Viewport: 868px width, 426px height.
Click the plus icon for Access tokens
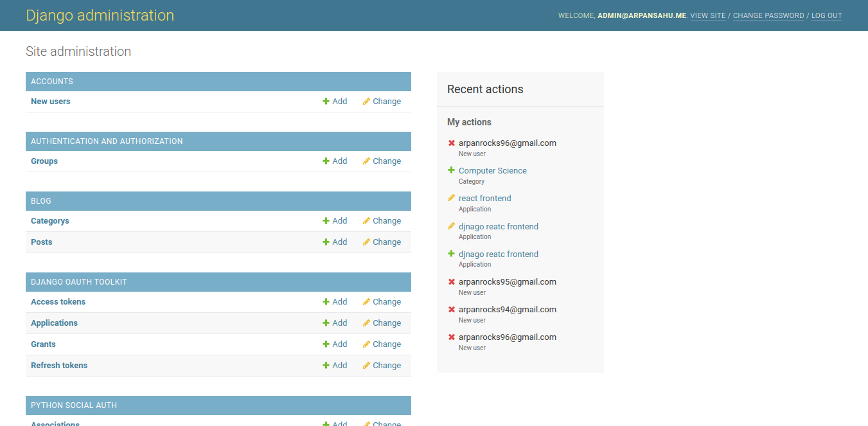326,302
